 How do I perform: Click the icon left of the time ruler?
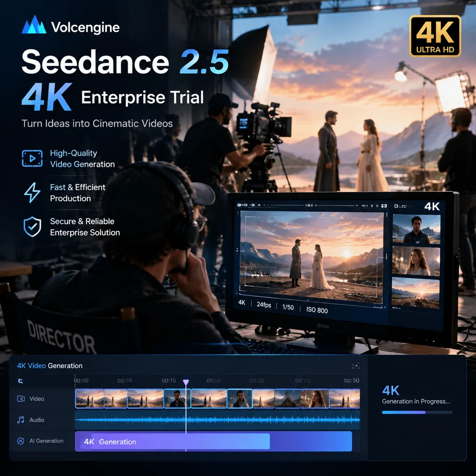[20, 381]
